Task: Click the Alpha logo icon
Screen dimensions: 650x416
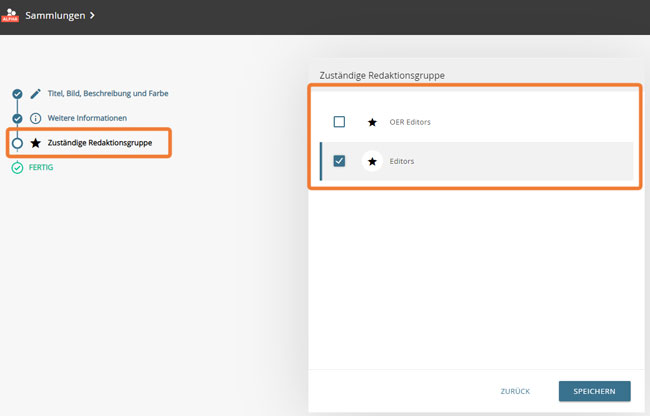Action: (x=10, y=15)
